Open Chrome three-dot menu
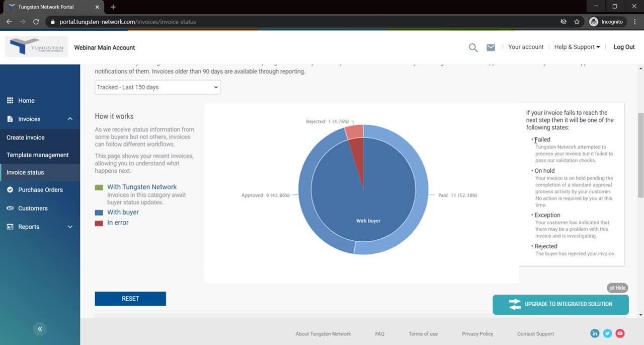 635,22
